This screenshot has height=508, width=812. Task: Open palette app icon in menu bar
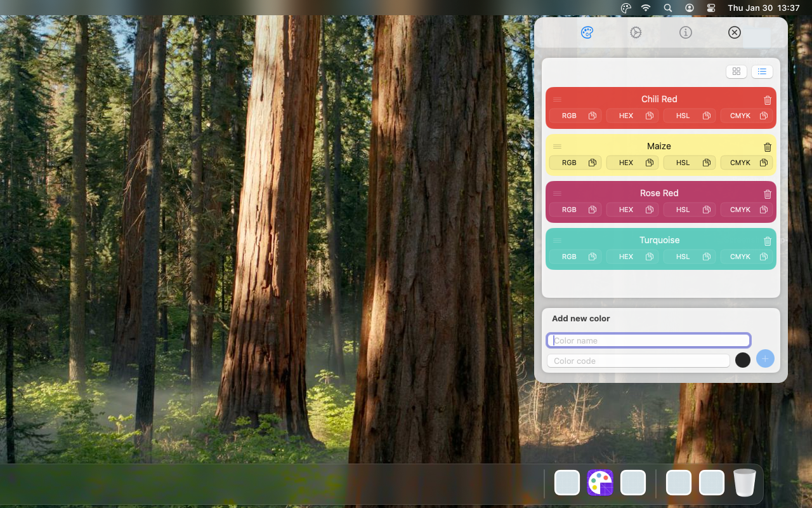tap(626, 8)
